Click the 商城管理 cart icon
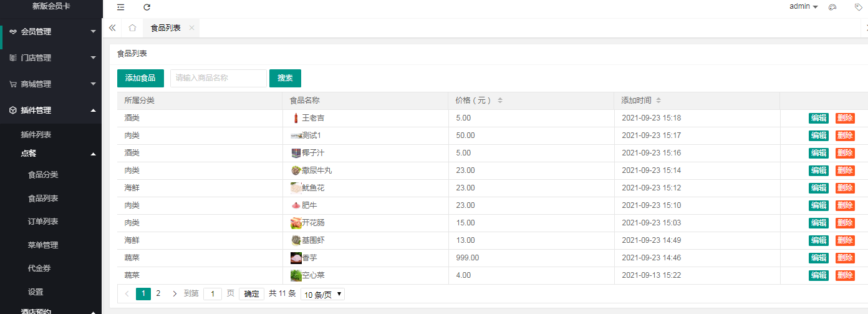This screenshot has height=314, width=868. (12, 84)
